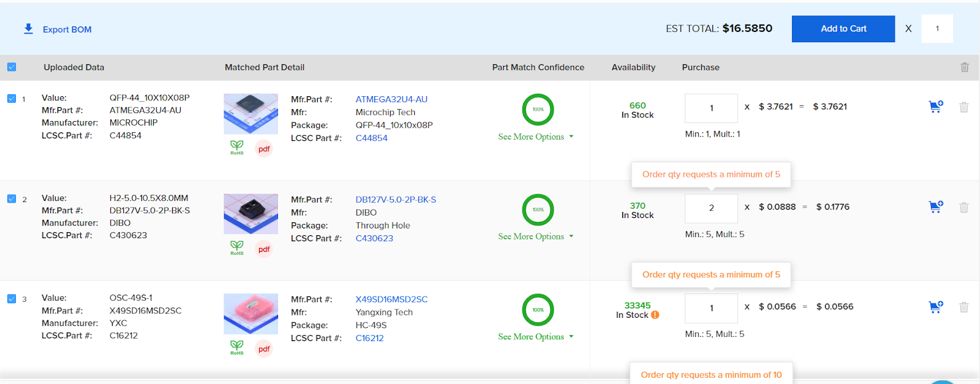The width and height of the screenshot is (980, 384).
Task: Follow the ATMEGA32U4-AU part number link
Action: 391,99
